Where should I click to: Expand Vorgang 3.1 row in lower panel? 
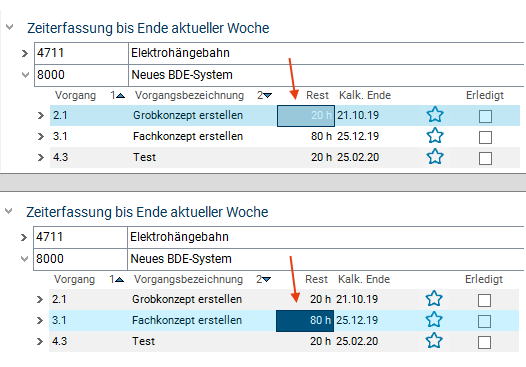click(x=40, y=320)
